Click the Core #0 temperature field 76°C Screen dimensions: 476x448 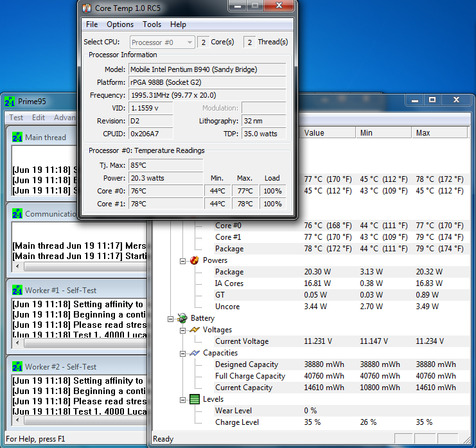click(x=166, y=191)
